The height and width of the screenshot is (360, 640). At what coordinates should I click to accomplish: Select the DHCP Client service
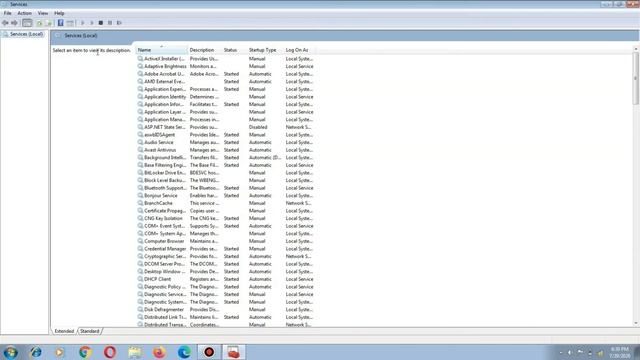[225, 279]
